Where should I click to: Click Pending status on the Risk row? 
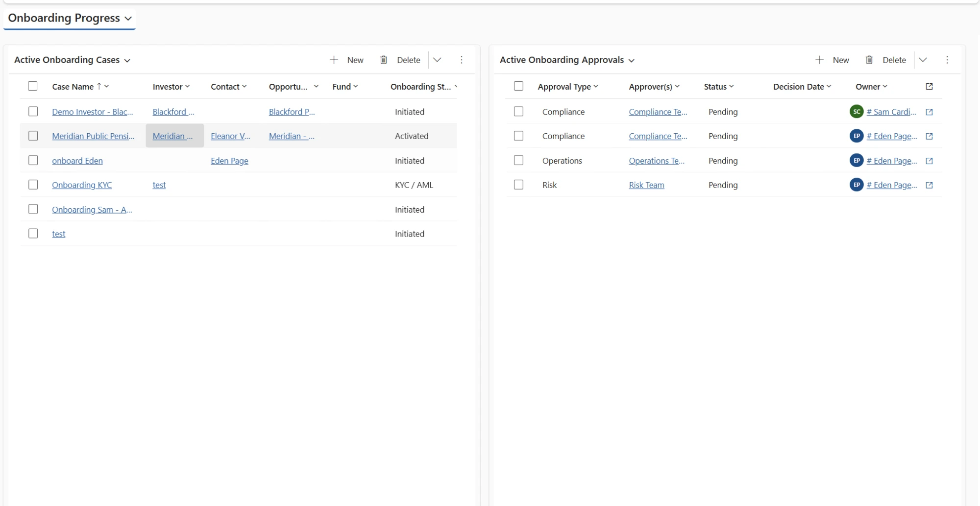tap(723, 185)
